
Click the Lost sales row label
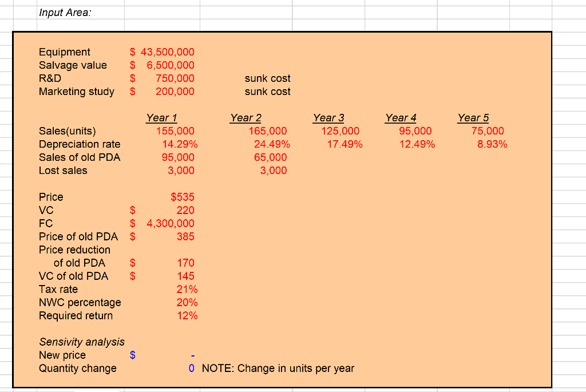pos(63,171)
